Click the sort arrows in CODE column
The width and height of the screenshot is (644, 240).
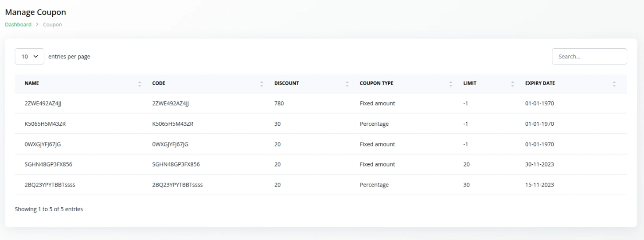(262, 83)
